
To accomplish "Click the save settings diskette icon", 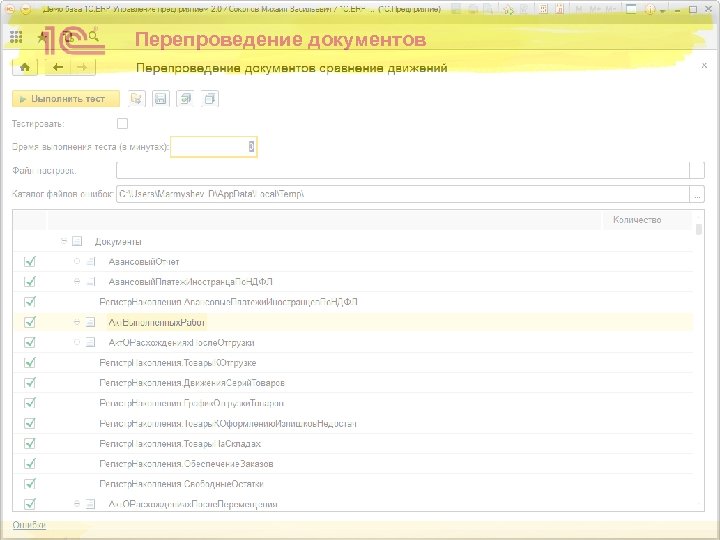I will point(161,99).
